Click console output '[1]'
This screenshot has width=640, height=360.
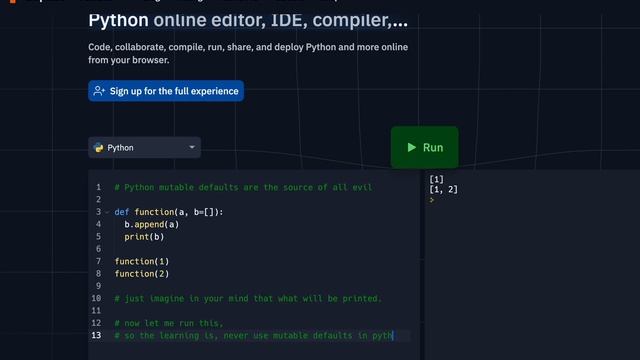coord(436,179)
